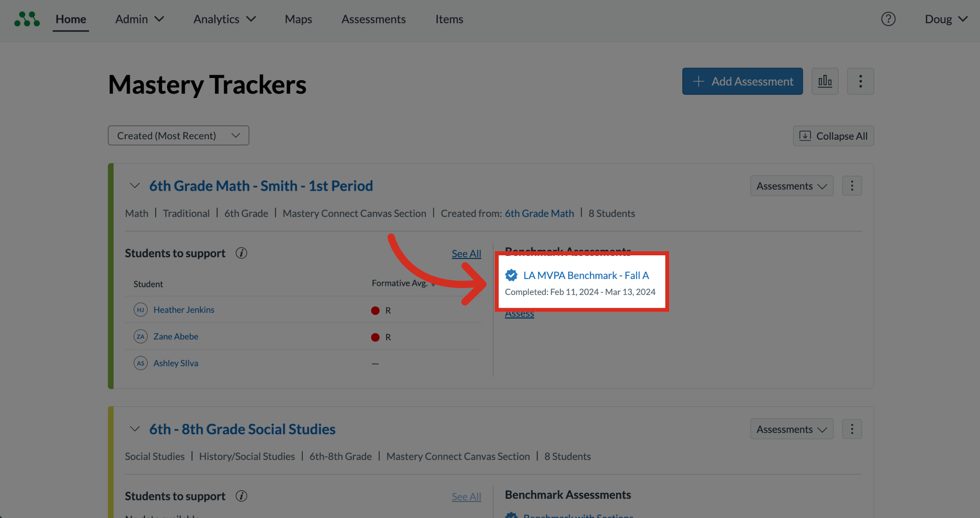Open the Doug user menu
Viewport: 980px width, 518px height.
[946, 19]
